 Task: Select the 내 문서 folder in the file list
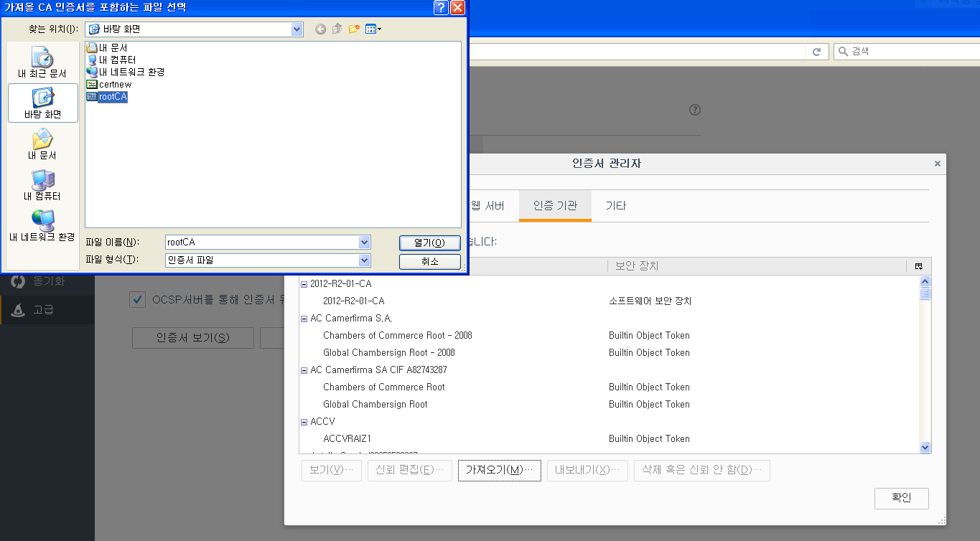(x=107, y=47)
